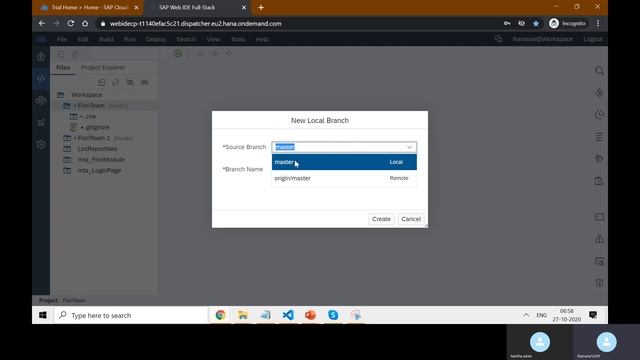Open Chrome three-dot menu
This screenshot has height=360, width=640.
598,24
